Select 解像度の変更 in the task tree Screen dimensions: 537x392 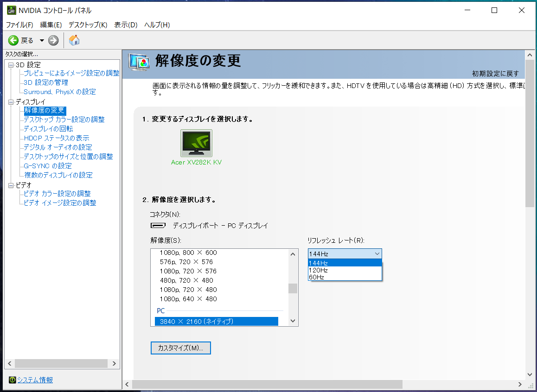coord(45,110)
